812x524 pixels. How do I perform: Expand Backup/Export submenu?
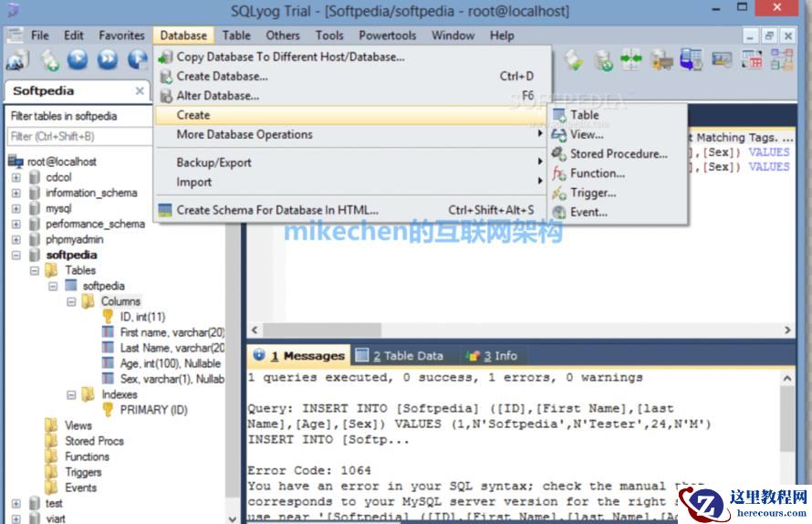coord(352,162)
